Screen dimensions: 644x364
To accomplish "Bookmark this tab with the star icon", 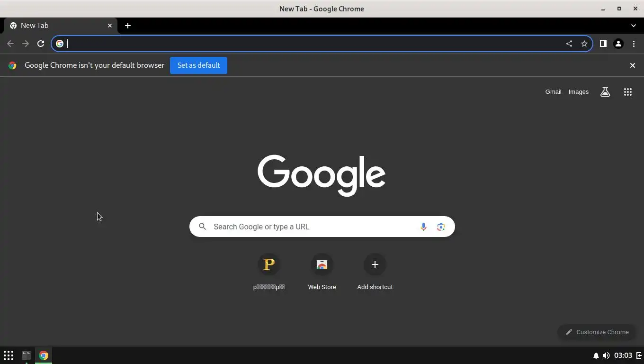I will [x=584, y=44].
